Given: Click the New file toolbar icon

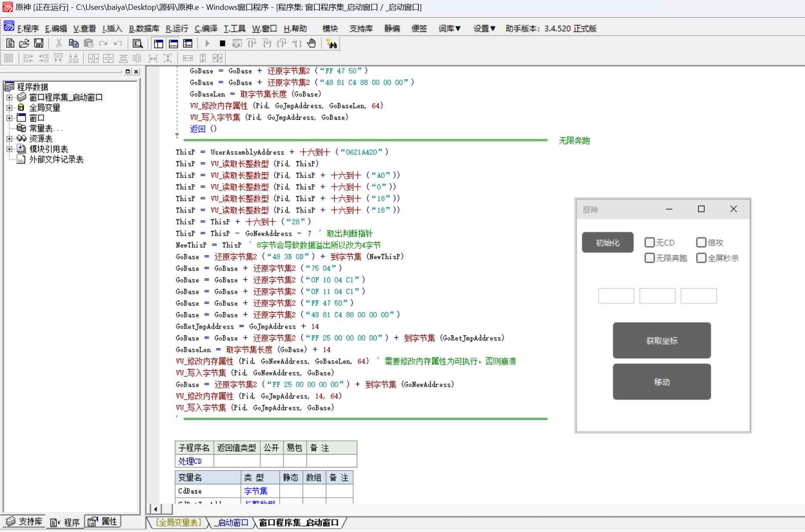Looking at the screenshot, I should coord(10,43).
